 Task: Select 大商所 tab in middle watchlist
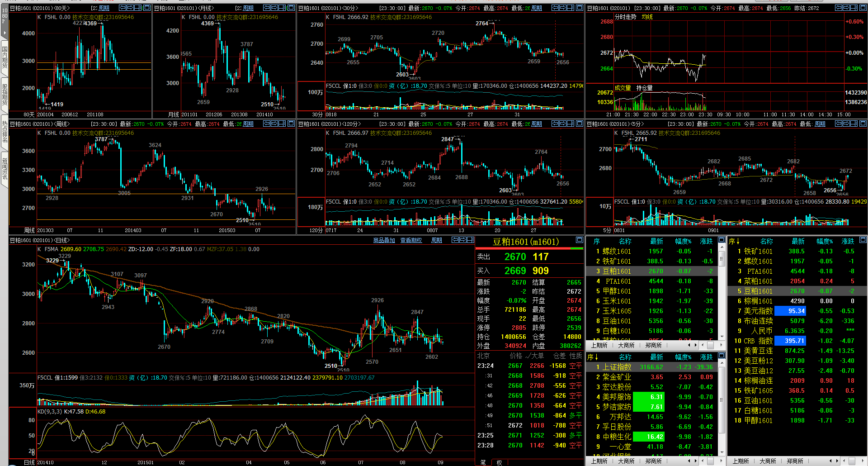click(x=626, y=345)
